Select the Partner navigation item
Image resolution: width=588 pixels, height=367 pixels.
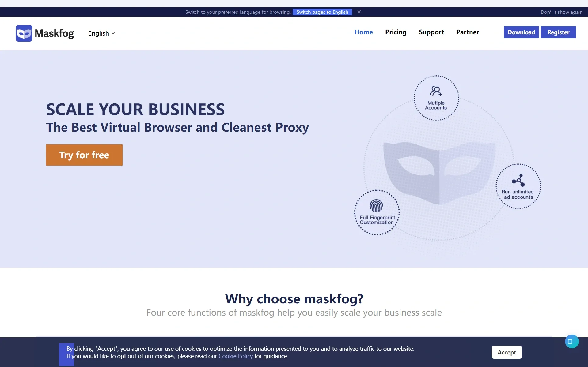tap(468, 32)
